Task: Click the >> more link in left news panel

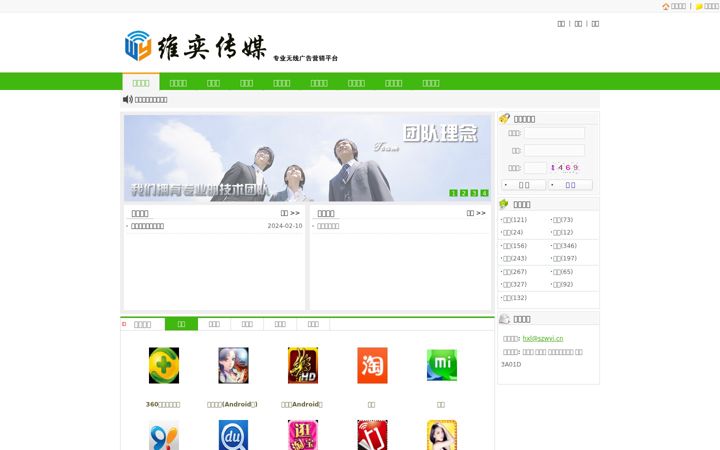Action: [290, 213]
